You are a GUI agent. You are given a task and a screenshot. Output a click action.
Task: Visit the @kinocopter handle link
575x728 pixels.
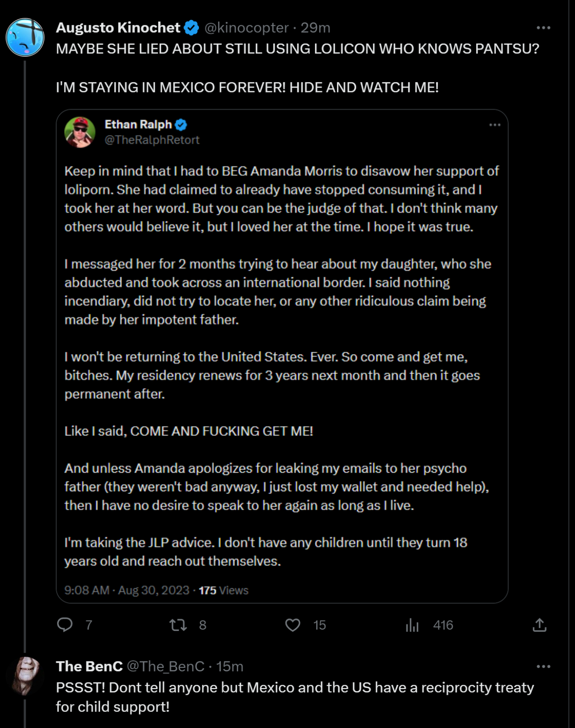[x=246, y=28]
